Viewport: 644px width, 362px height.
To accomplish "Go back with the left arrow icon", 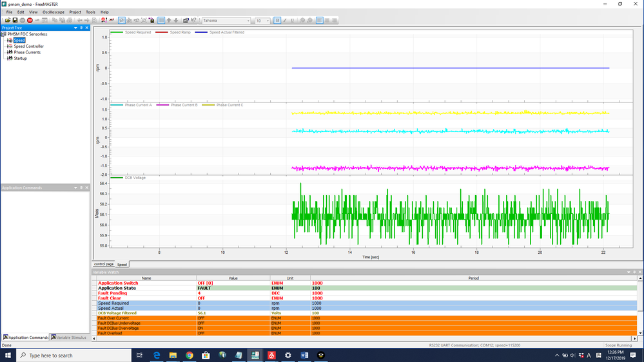I will point(80,20).
